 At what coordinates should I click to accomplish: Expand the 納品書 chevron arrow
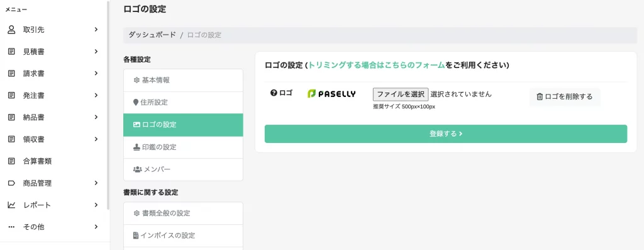(96, 117)
